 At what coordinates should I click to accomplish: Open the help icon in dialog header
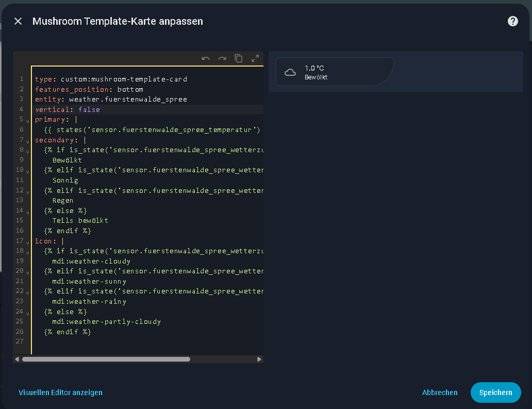pos(512,21)
